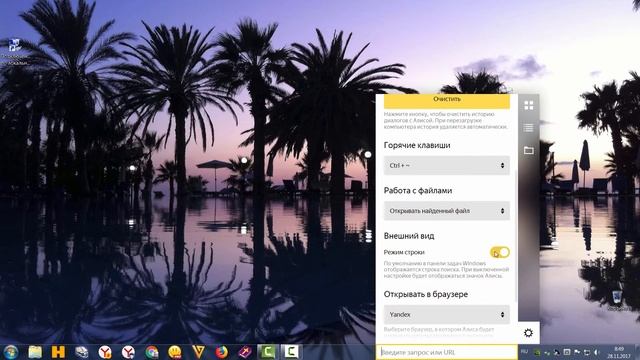Open the Recycle Bin desktop icon
Screen dimensions: 640x360
[617, 300]
